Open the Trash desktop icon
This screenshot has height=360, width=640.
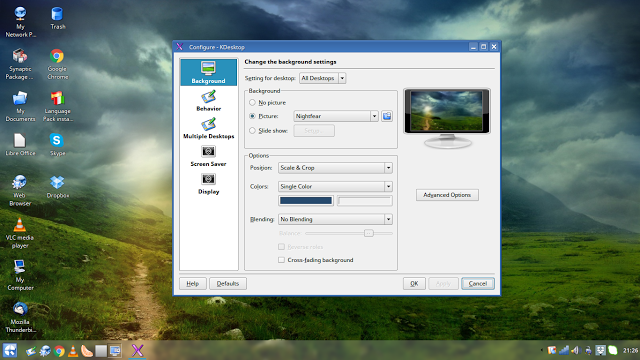pyautogui.click(x=57, y=18)
